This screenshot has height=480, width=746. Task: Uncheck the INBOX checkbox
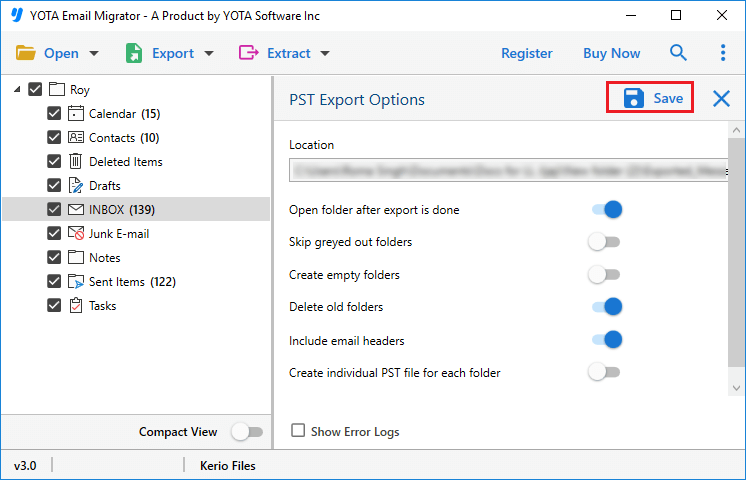(54, 209)
